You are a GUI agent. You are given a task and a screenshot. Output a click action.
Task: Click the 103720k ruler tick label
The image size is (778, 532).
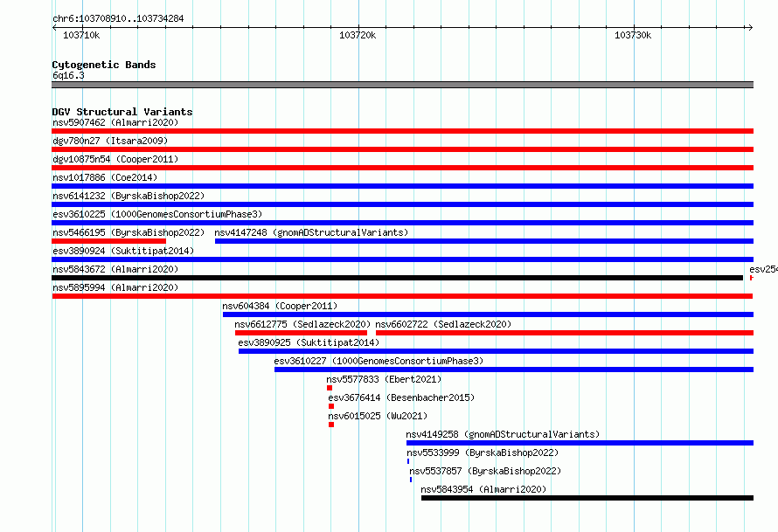(358, 35)
